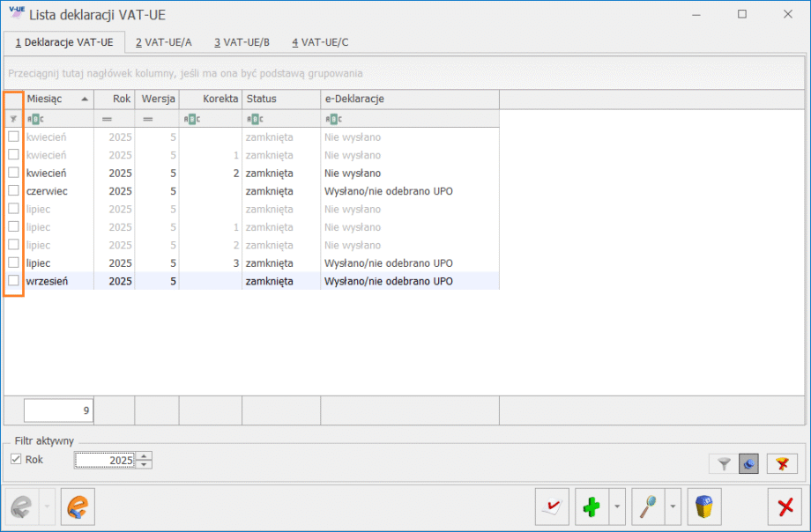The image size is (811, 532).
Task: Click the funnel apply filter icon
Action: click(x=723, y=463)
